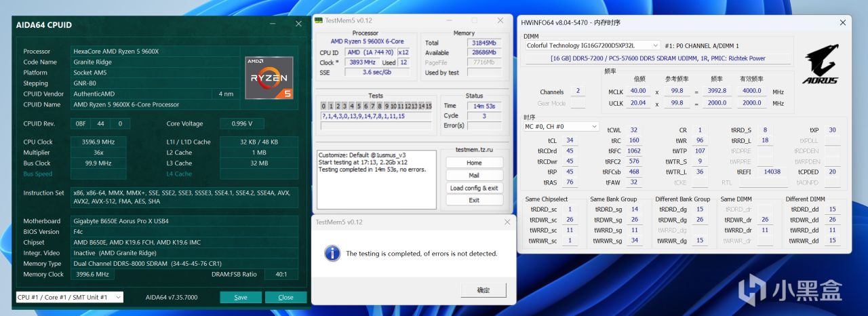This screenshot has width=868, height=316.
Task: Click the TestMem5 title bar app icon
Action: 319,20
